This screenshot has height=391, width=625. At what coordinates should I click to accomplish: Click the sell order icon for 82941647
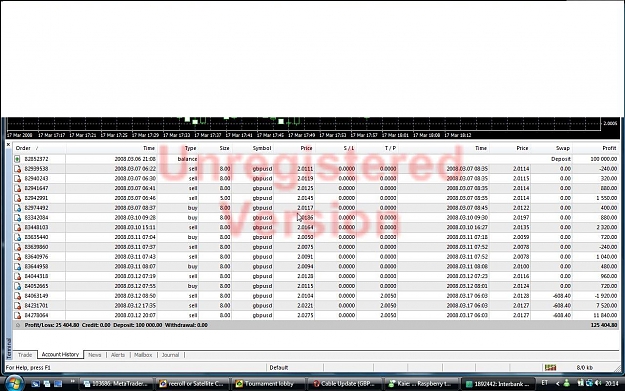pos(18,188)
